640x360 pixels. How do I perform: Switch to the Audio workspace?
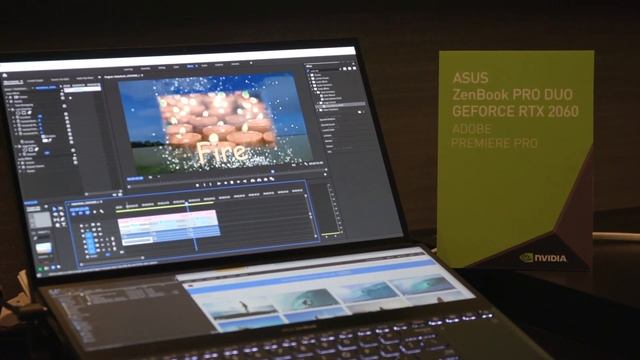click(x=204, y=66)
